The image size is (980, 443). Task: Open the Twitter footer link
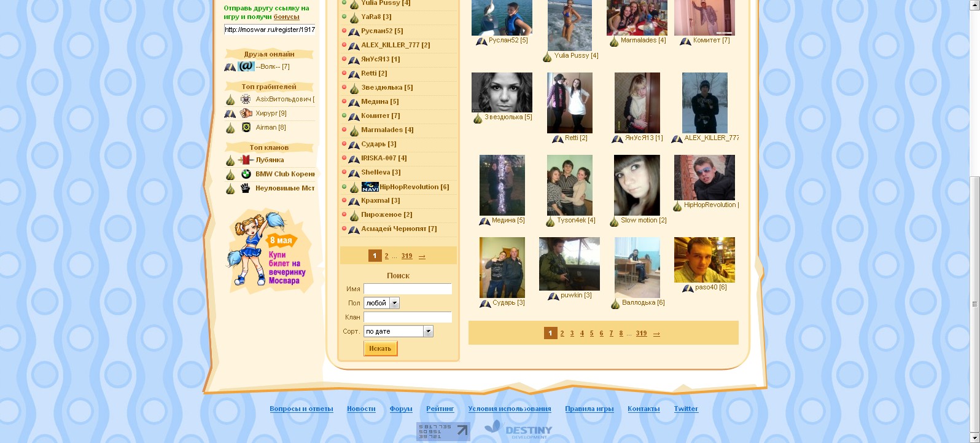tap(686, 409)
